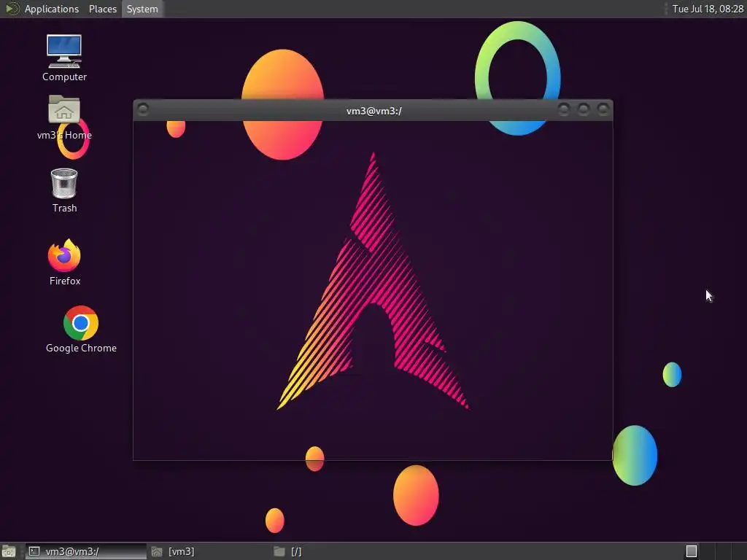The height and width of the screenshot is (560, 747).
Task: Click the Arch logo icon in top panel
Action: pos(12,9)
